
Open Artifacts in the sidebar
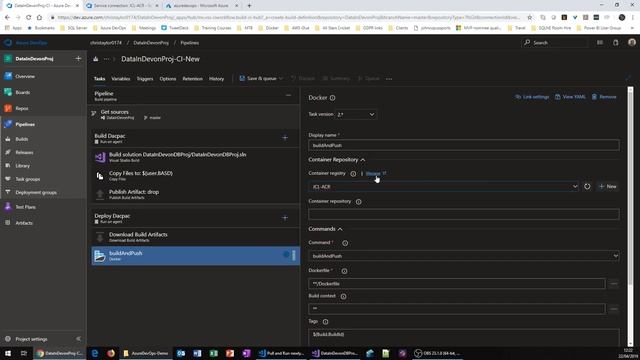[24, 223]
